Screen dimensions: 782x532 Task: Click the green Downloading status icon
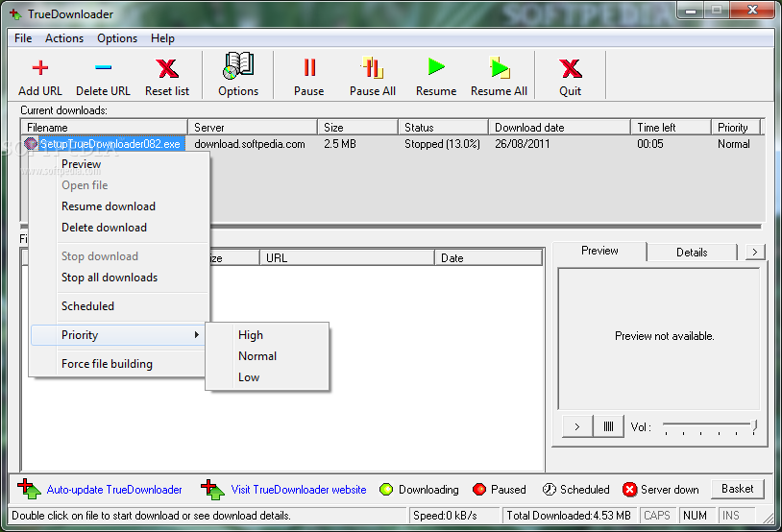(386, 490)
